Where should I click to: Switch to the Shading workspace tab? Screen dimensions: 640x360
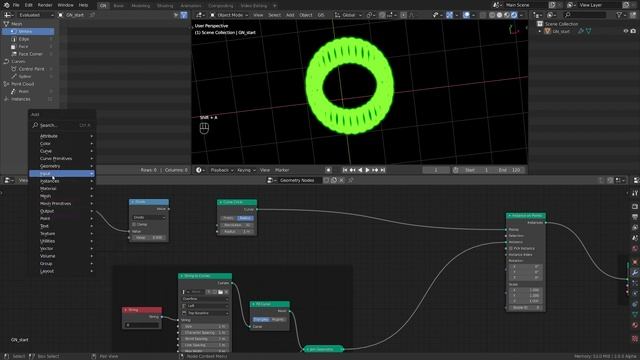pos(165,6)
